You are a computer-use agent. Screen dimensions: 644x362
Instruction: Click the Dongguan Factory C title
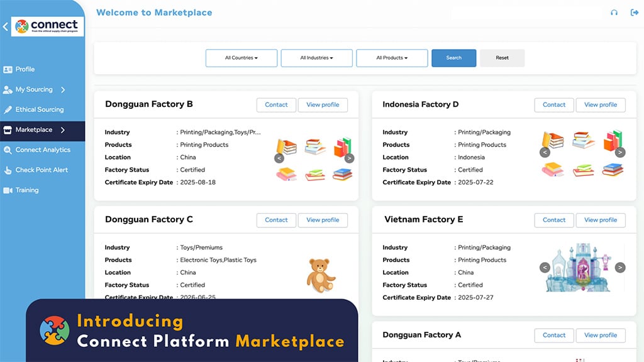tap(148, 219)
